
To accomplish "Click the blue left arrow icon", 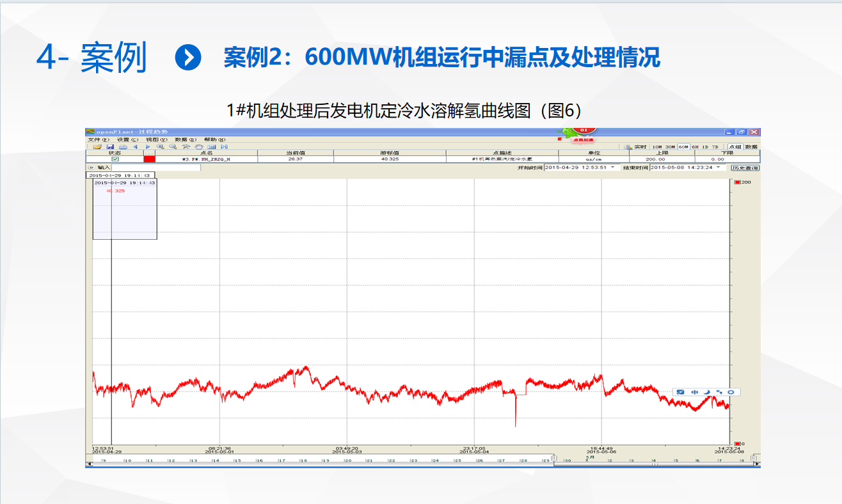I will point(135,146).
